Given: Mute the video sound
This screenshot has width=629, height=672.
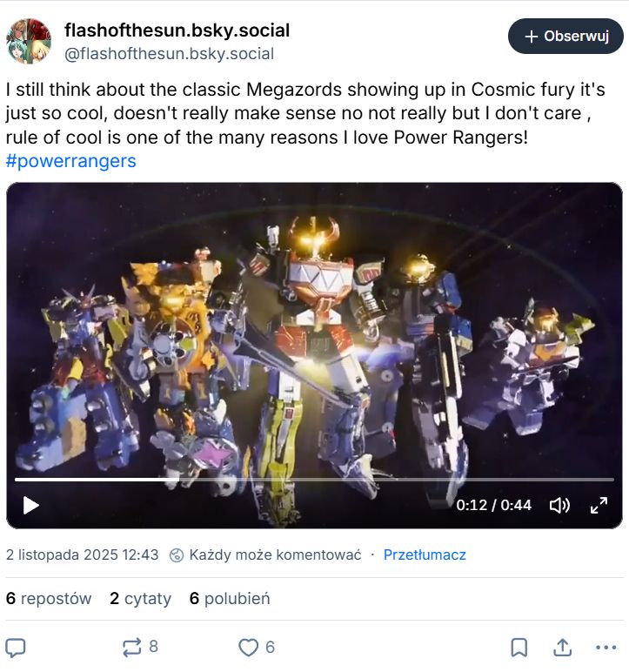Looking at the screenshot, I should pos(559,505).
